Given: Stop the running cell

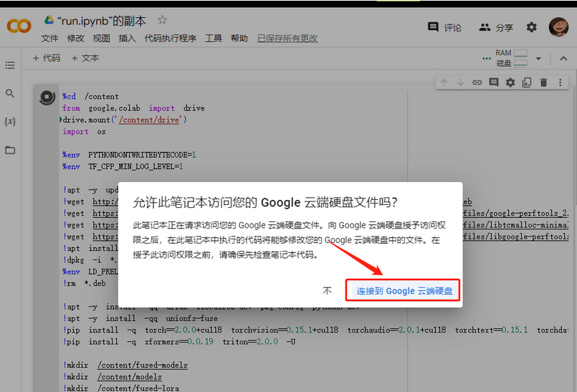Looking at the screenshot, I should pyautogui.click(x=47, y=97).
